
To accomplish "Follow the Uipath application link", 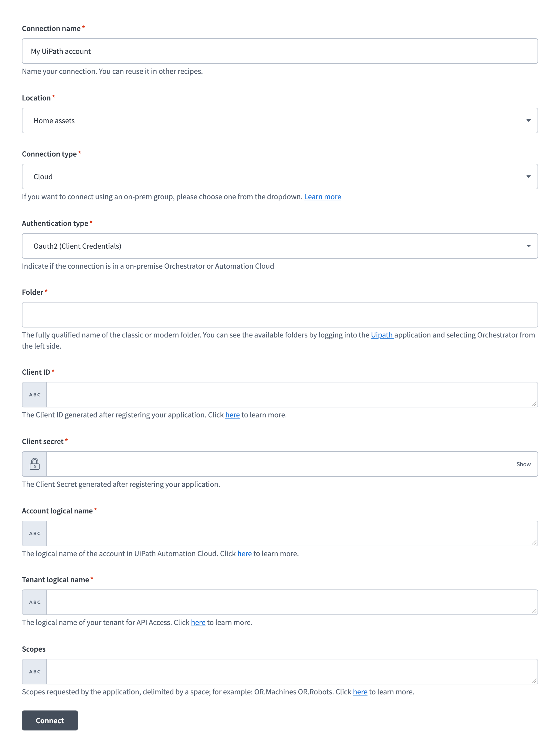I will [x=382, y=335].
